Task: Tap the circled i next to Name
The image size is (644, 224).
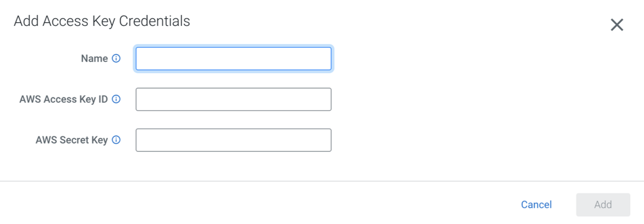Action: pyautogui.click(x=116, y=59)
